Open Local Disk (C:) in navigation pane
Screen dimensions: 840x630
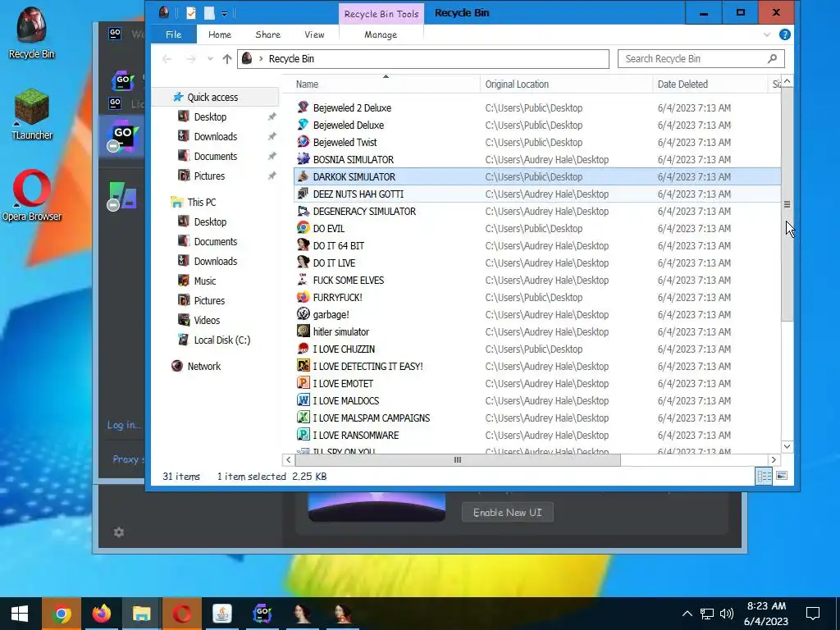coord(221,340)
